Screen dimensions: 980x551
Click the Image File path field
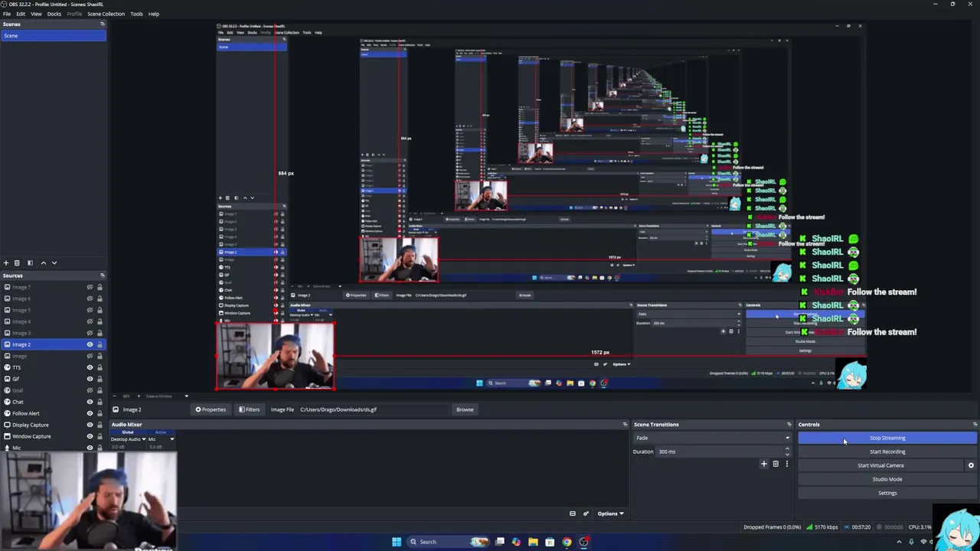tap(374, 409)
